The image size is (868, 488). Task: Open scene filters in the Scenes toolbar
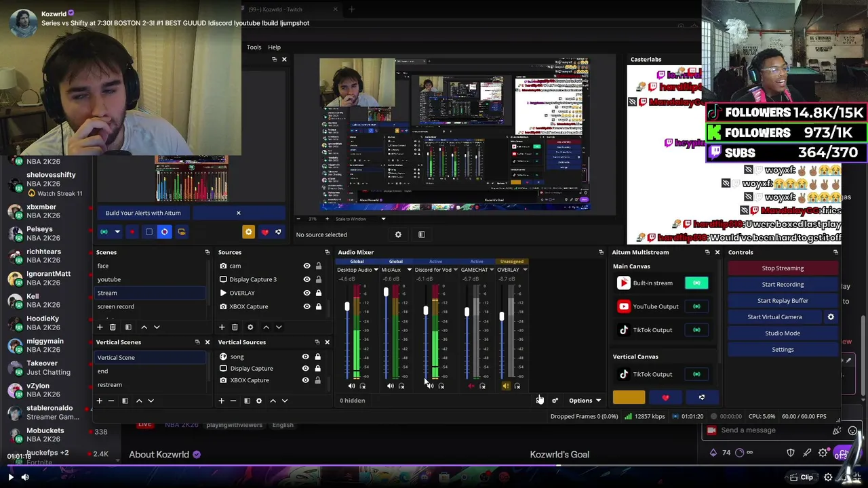click(x=128, y=327)
